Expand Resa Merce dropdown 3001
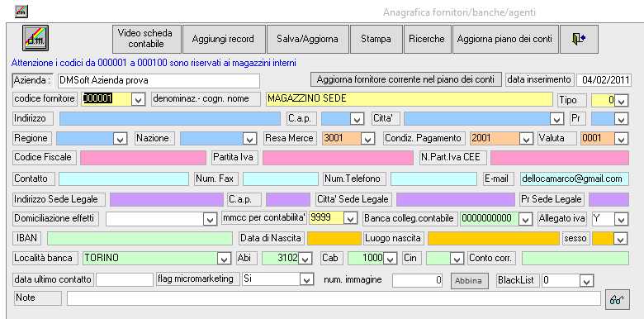644x319 pixels. coord(368,139)
